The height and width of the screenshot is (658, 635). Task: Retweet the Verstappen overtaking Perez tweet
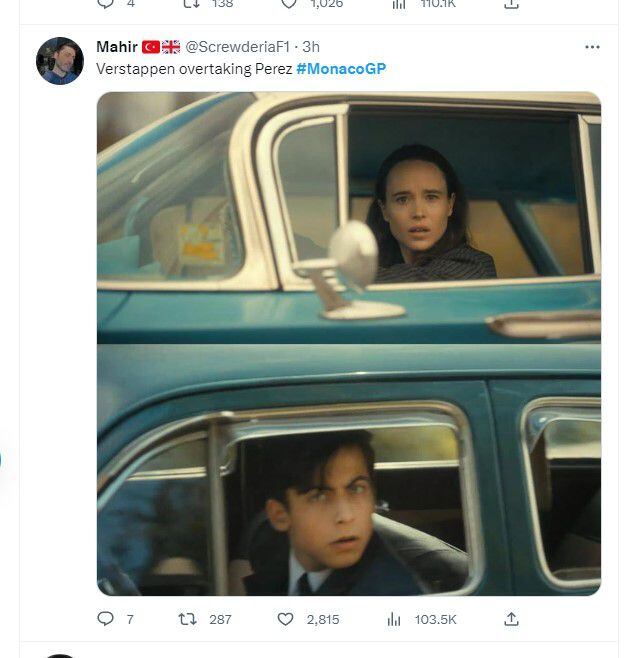coord(187,620)
